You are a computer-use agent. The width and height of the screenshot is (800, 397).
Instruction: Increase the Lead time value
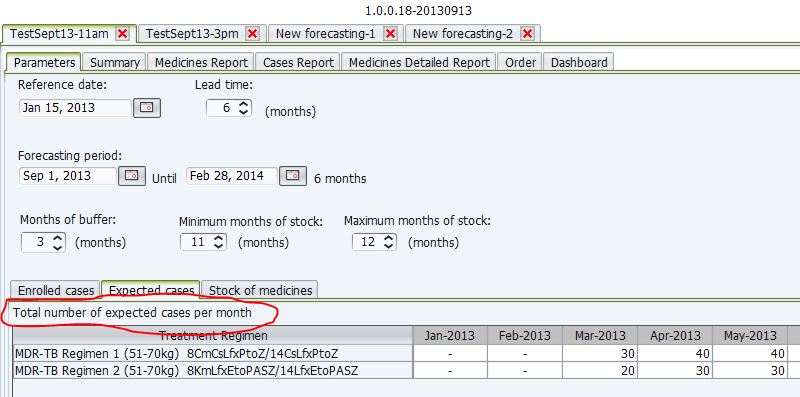point(243,104)
